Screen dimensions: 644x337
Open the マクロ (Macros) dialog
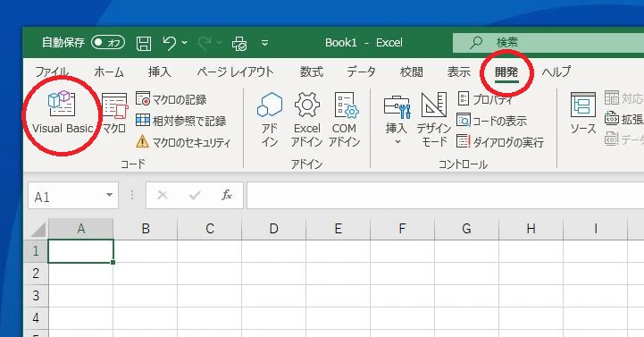click(114, 113)
